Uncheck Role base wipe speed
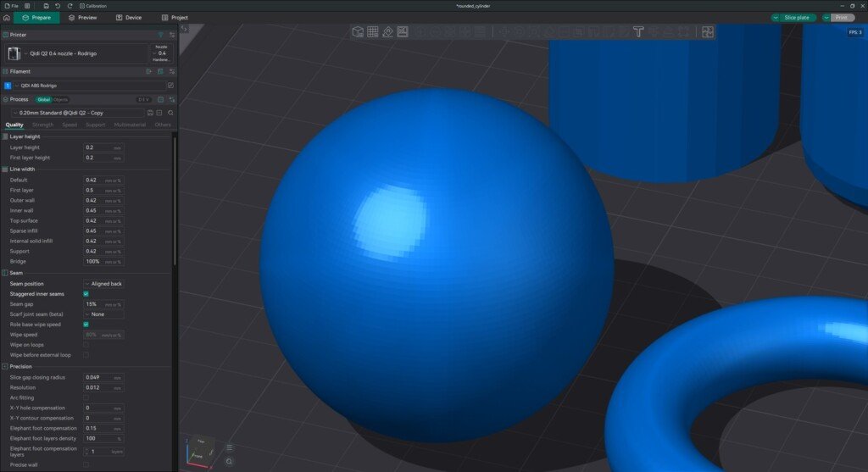The image size is (868, 472). coord(86,325)
